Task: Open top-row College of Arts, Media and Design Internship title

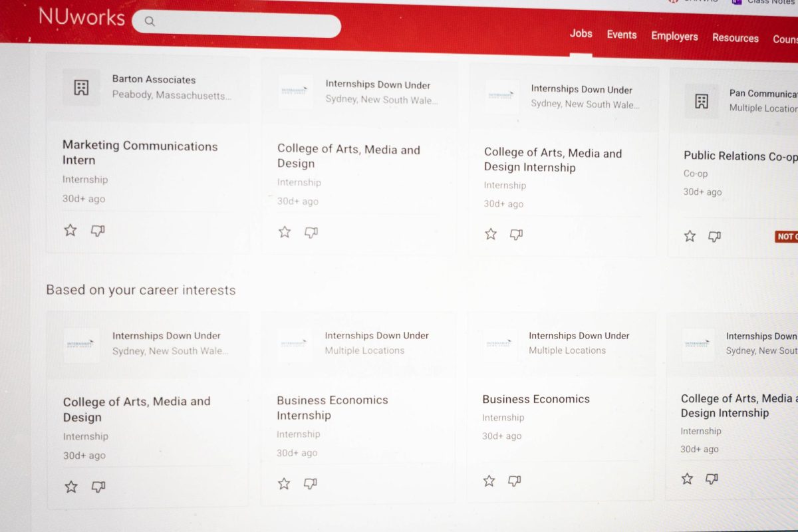Action: coord(553,160)
